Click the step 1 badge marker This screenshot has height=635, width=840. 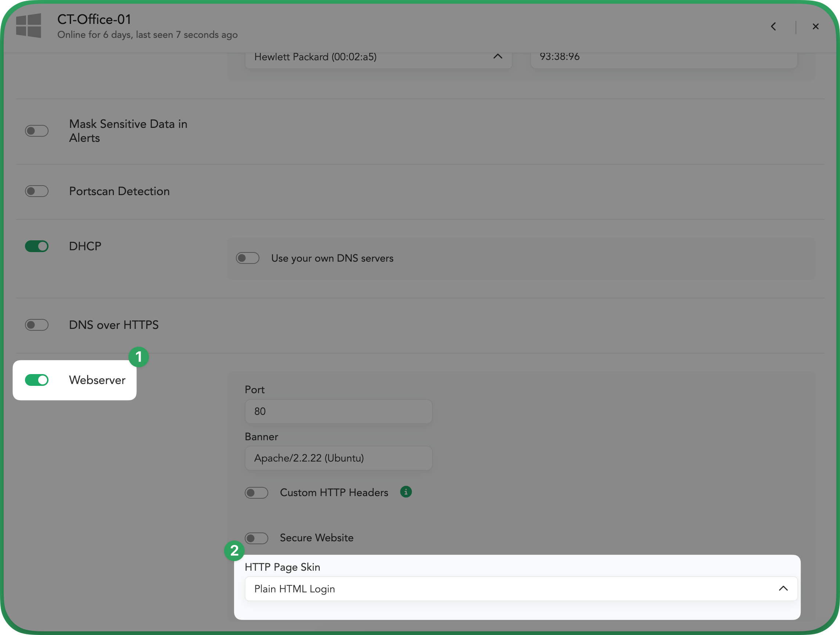(139, 356)
